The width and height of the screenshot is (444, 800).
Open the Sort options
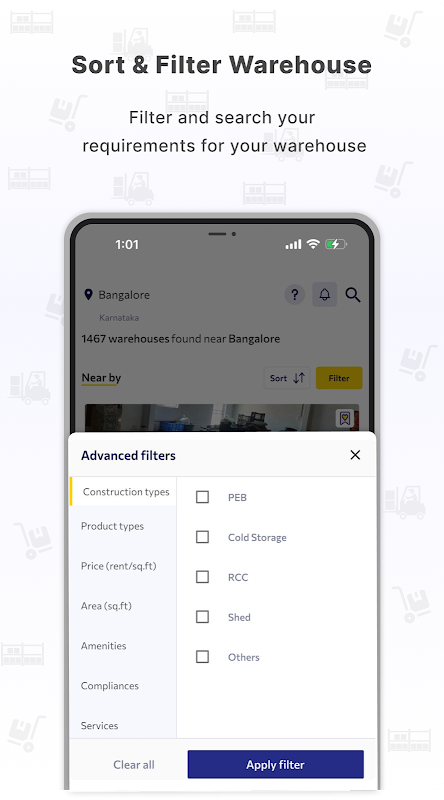[287, 378]
